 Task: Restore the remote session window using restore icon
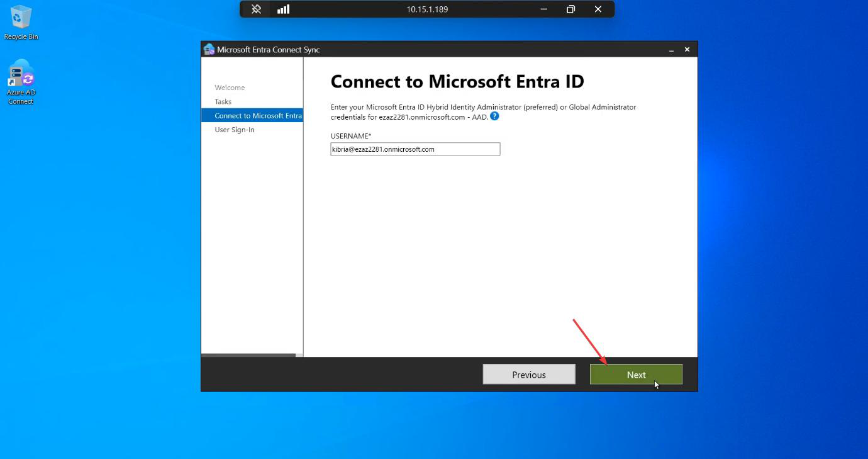[x=570, y=9]
